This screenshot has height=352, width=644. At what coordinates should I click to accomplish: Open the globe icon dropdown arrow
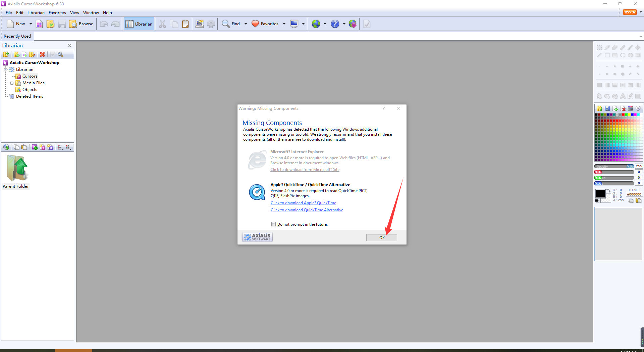click(325, 24)
